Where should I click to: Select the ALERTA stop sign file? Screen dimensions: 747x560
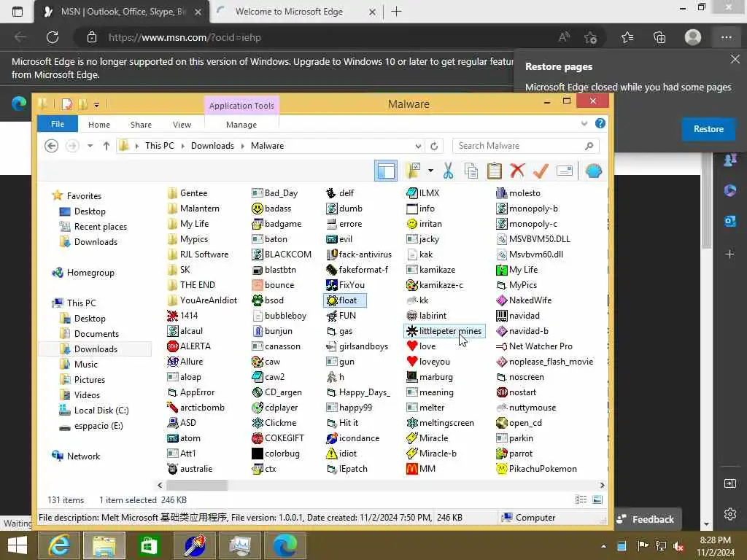189,346
